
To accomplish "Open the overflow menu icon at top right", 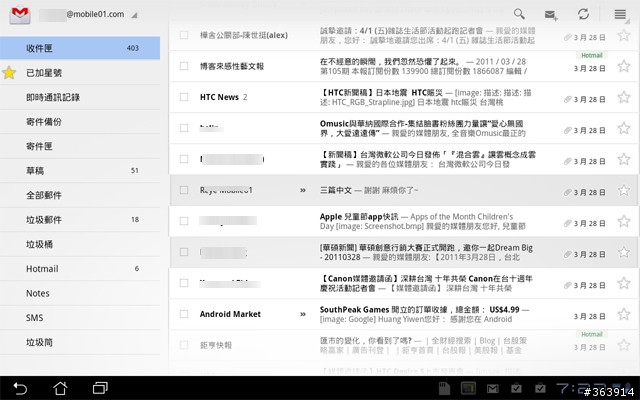I will pyautogui.click(x=620, y=14).
